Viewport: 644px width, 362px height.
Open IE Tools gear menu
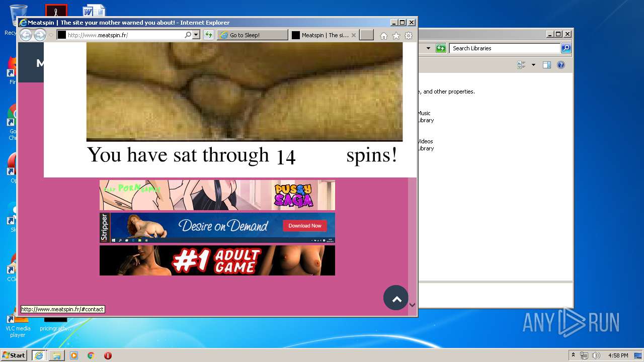click(409, 36)
